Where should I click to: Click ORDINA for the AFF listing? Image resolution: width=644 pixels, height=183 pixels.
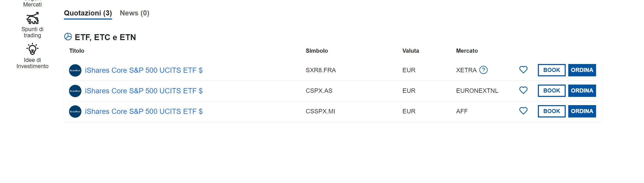tap(582, 111)
